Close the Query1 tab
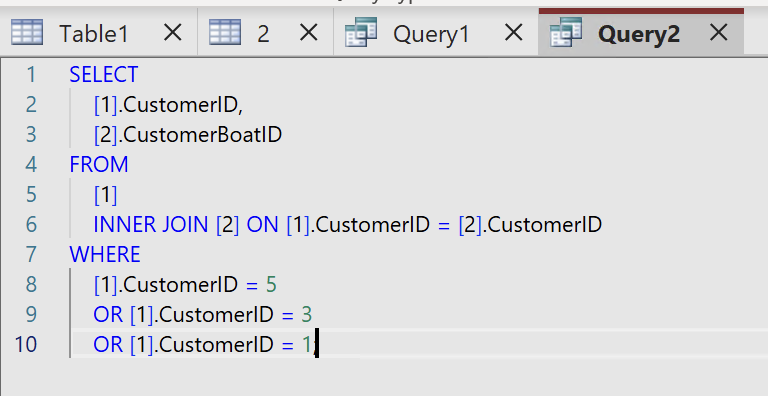 pyautogui.click(x=513, y=33)
